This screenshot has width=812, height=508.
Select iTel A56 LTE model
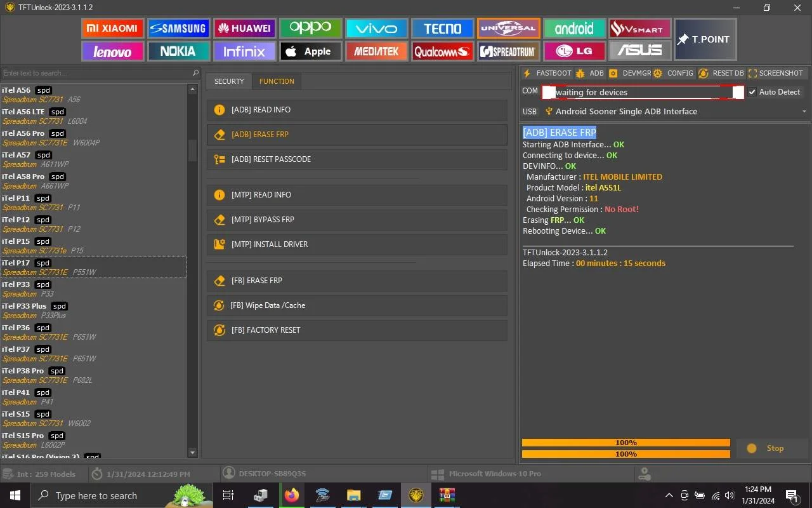[93, 116]
